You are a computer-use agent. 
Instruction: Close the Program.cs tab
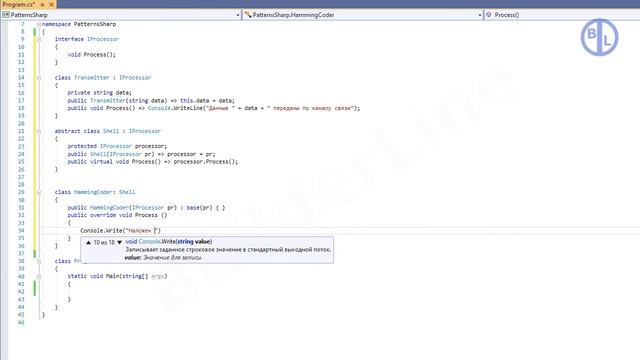(x=51, y=4)
